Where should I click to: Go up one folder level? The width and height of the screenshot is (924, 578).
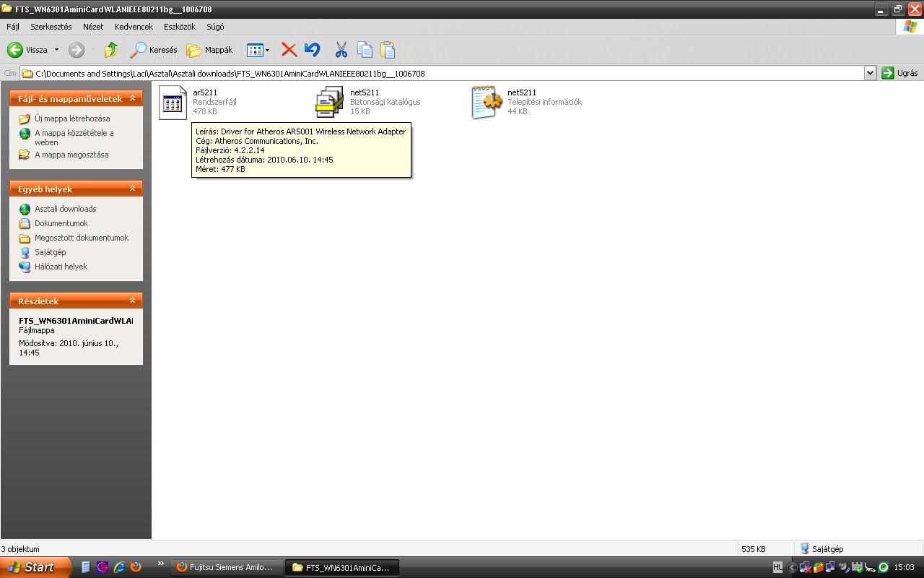click(111, 50)
